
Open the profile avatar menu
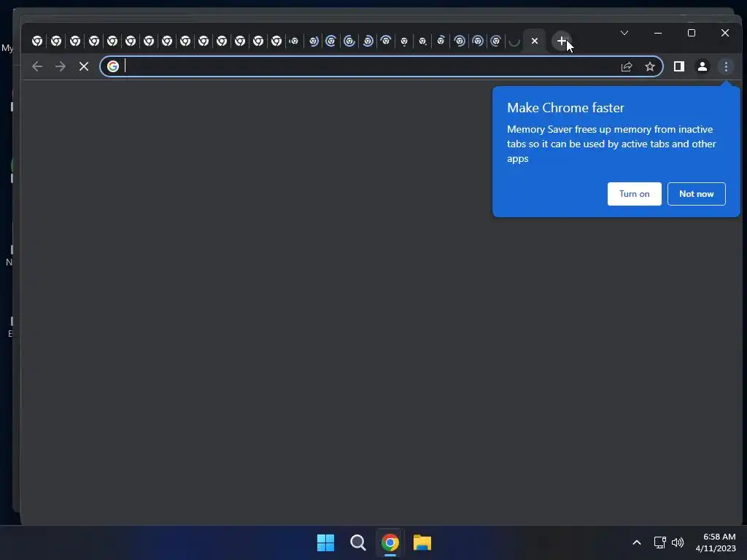[x=703, y=66]
